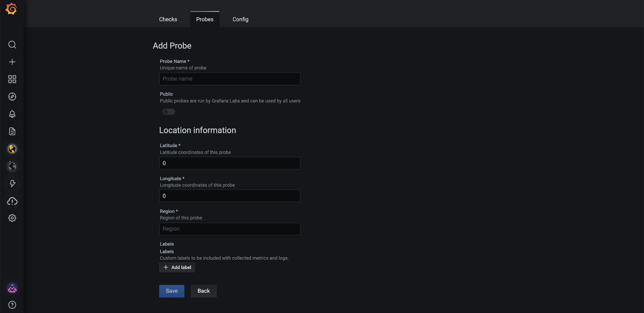Open the Explore compass icon
Viewport: 644px width, 313px height.
coord(12,97)
